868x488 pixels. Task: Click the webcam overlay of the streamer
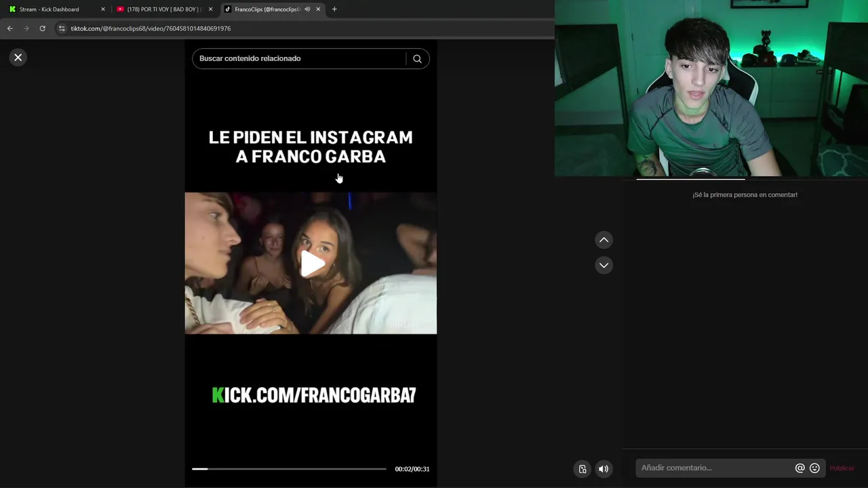click(x=711, y=88)
